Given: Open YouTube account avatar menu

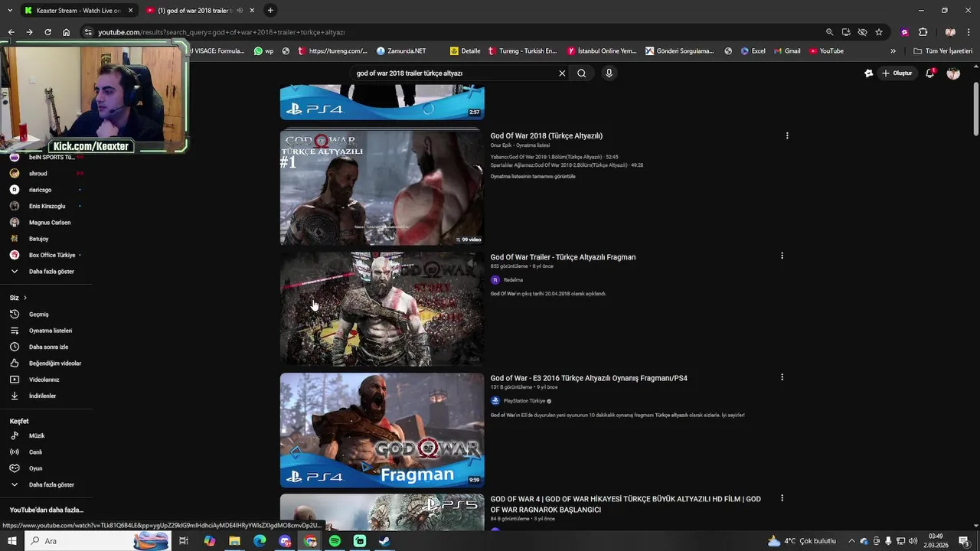Looking at the screenshot, I should tap(953, 73).
